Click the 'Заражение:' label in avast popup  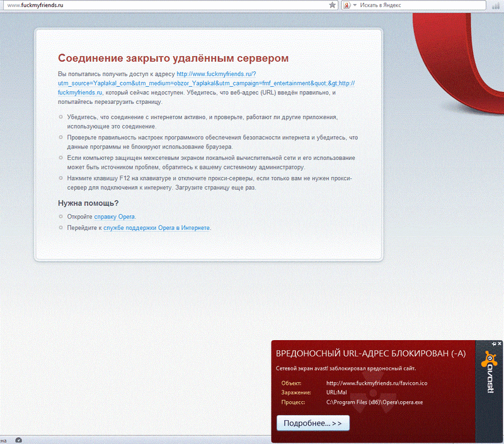pos(296,392)
